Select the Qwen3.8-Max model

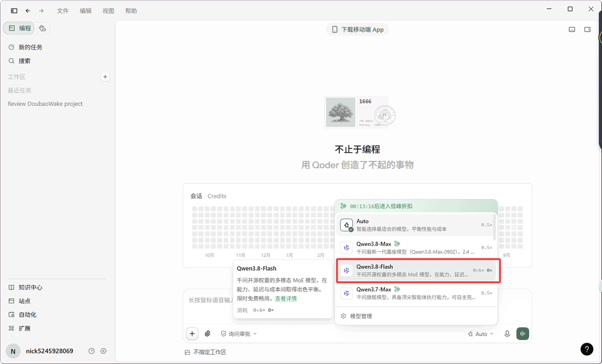[416, 248]
